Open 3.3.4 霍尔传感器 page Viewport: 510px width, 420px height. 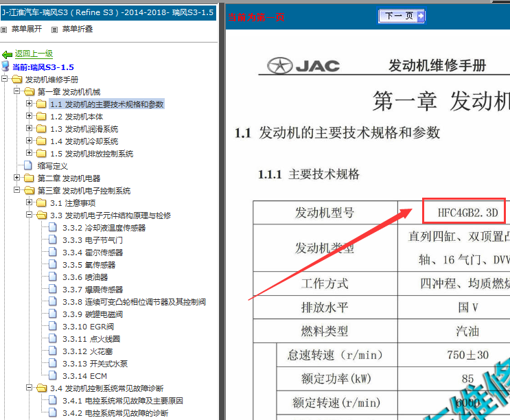93,253
